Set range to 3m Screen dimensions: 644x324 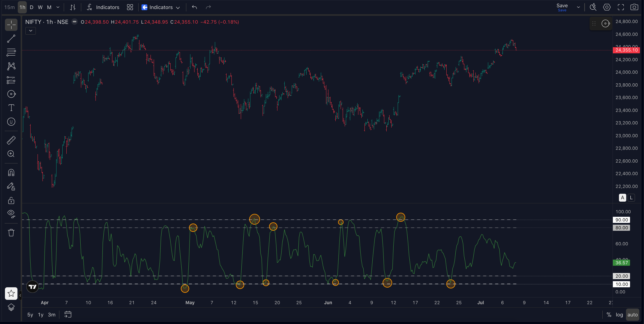pos(52,315)
